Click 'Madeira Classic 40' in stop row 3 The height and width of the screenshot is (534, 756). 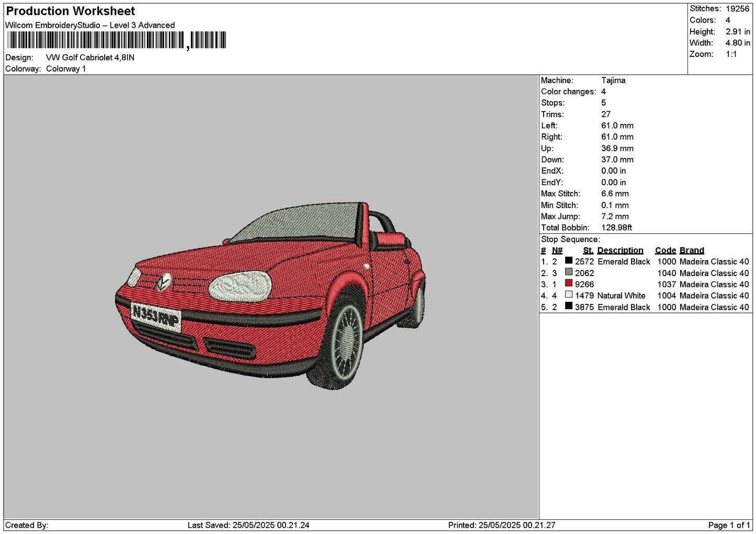[x=714, y=285]
